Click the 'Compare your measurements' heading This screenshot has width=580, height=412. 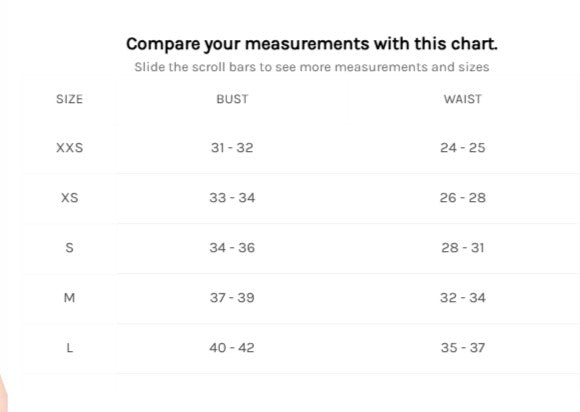pos(312,44)
